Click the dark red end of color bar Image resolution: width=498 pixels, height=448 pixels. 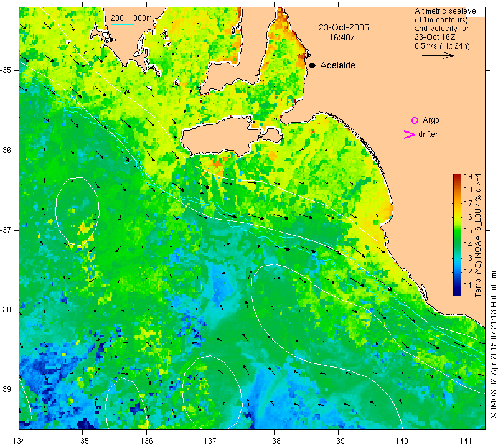(x=457, y=175)
